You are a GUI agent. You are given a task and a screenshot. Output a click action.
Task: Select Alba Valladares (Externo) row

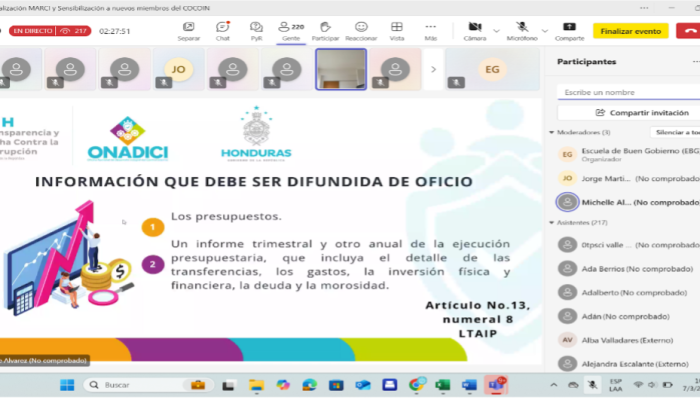[x=629, y=340]
